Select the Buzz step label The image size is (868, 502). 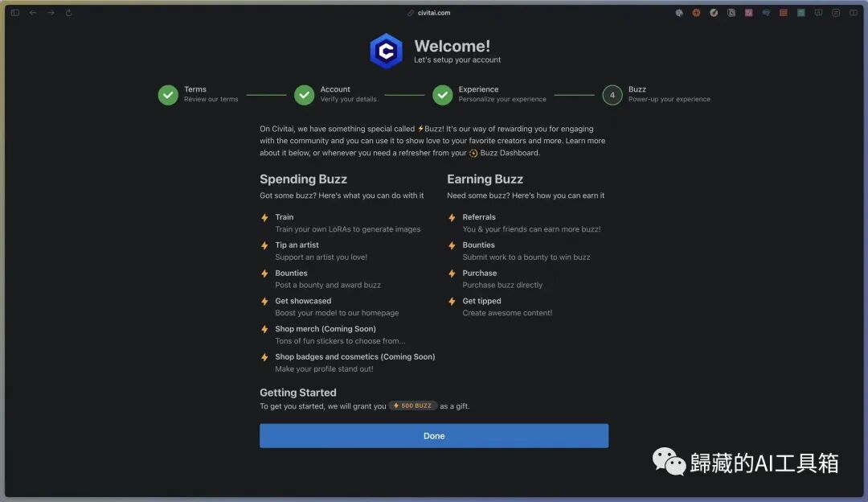tap(637, 89)
